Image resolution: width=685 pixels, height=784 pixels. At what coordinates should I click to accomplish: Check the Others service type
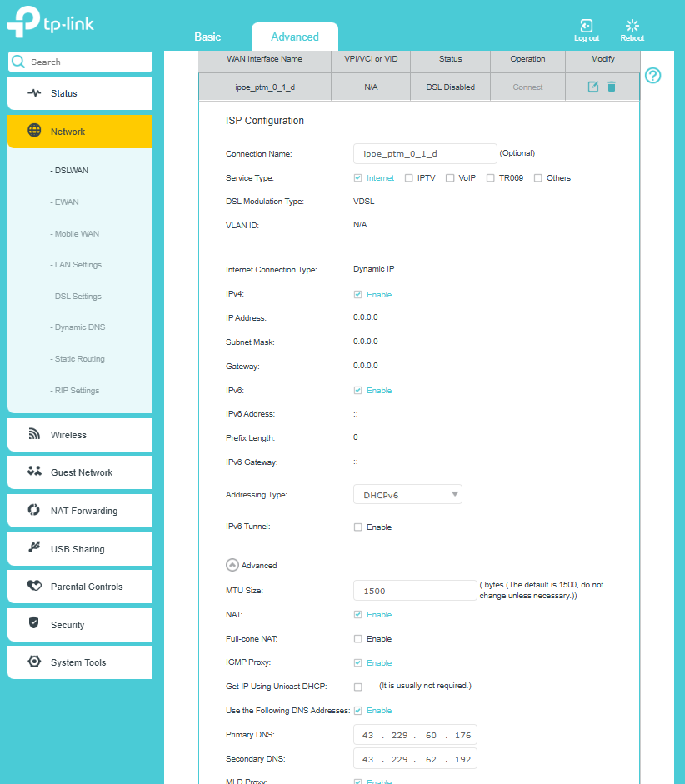coord(538,178)
